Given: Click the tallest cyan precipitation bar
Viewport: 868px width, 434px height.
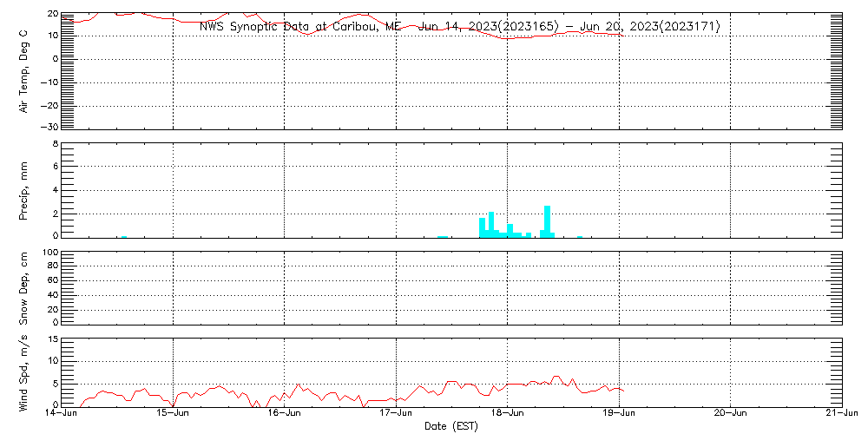Looking at the screenshot, I should coord(548,221).
